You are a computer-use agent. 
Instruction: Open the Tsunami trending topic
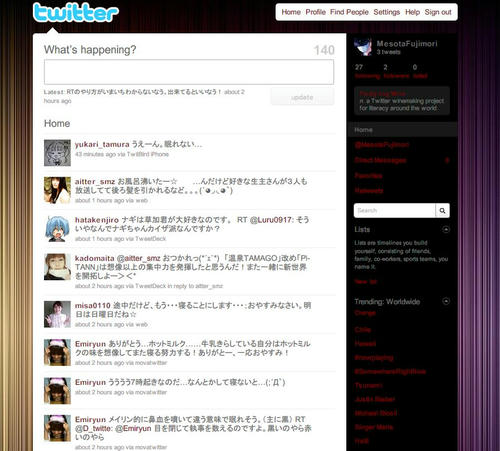[368, 385]
